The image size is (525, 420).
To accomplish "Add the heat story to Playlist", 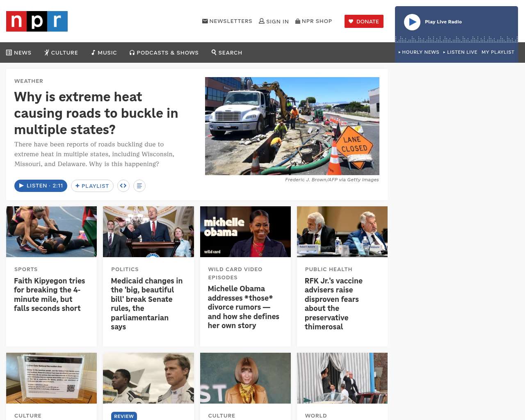I will pyautogui.click(x=92, y=186).
